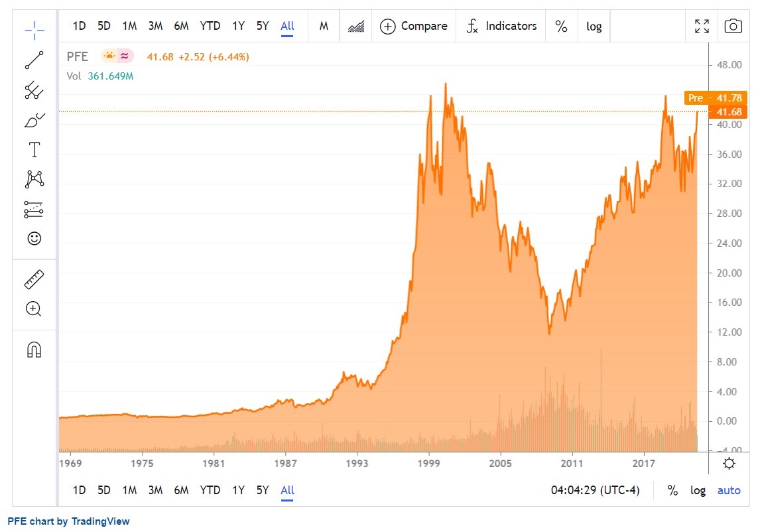The image size is (760, 532).
Task: Select 3M range in top toolbar
Action: point(155,26)
